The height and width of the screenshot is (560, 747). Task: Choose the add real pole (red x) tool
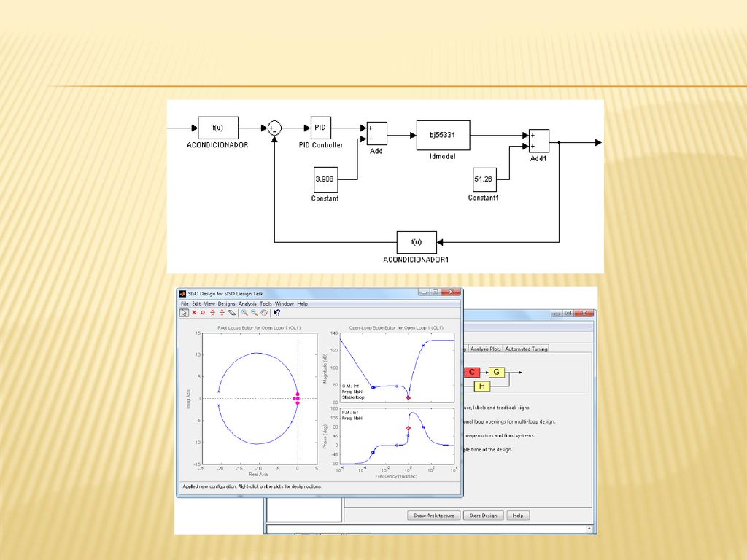pos(194,313)
